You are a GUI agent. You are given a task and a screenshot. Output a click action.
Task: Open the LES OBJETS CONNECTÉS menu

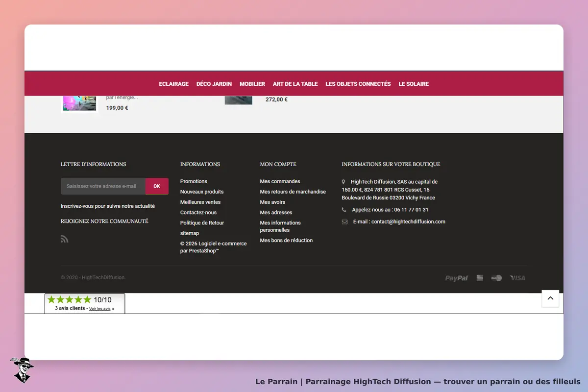pyautogui.click(x=358, y=84)
